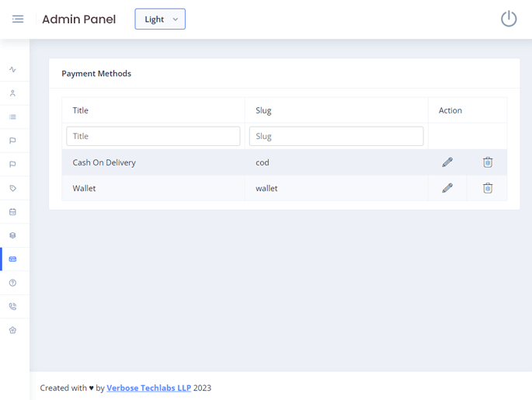Click the power logout icon
This screenshot has height=400, width=532.
[508, 19]
